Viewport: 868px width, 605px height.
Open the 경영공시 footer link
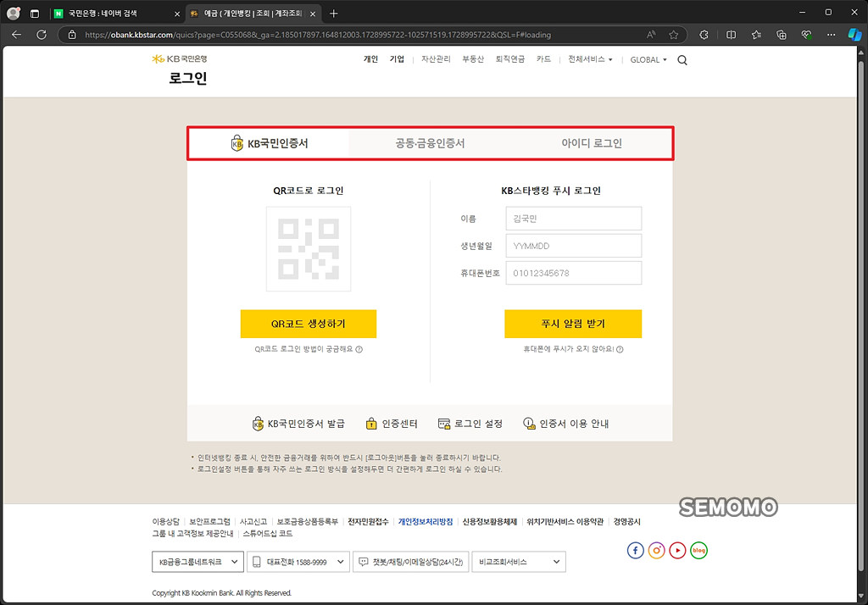point(626,521)
